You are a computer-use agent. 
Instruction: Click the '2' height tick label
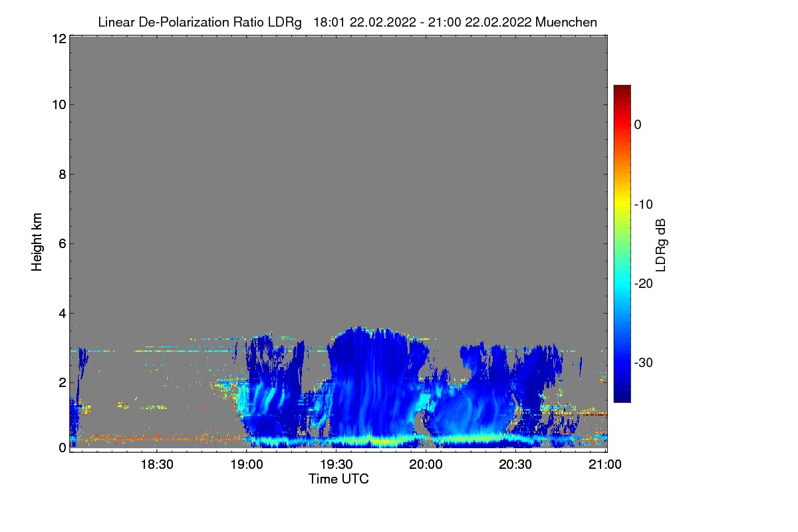[62, 382]
